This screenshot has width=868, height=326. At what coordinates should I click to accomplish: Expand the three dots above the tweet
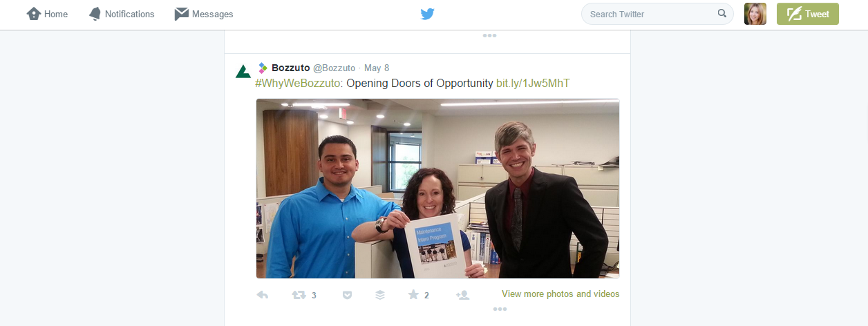coord(490,36)
